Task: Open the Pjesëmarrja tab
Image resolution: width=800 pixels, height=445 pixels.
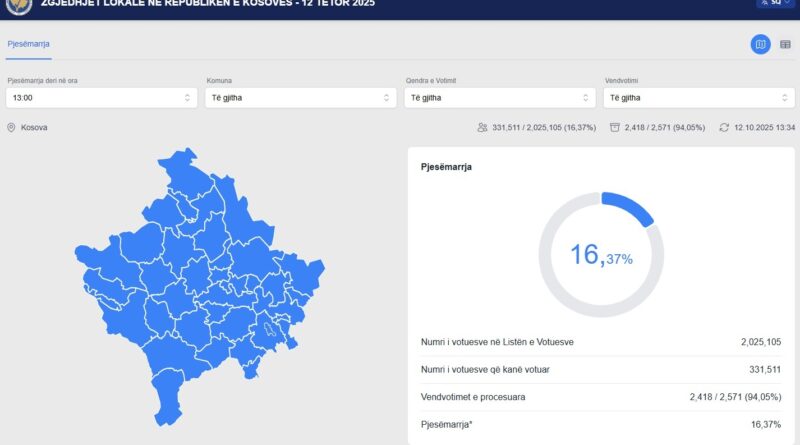Action: 28,44
